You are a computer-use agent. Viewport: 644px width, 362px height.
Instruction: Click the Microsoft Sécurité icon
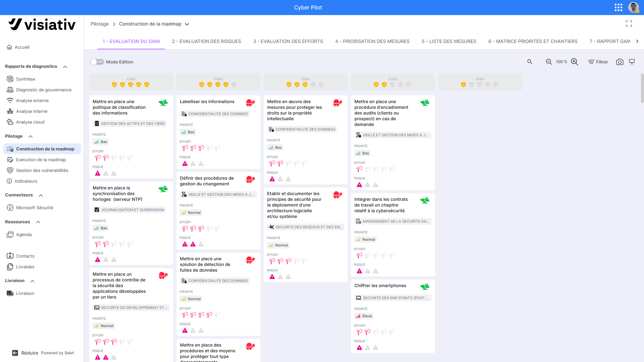click(10, 208)
